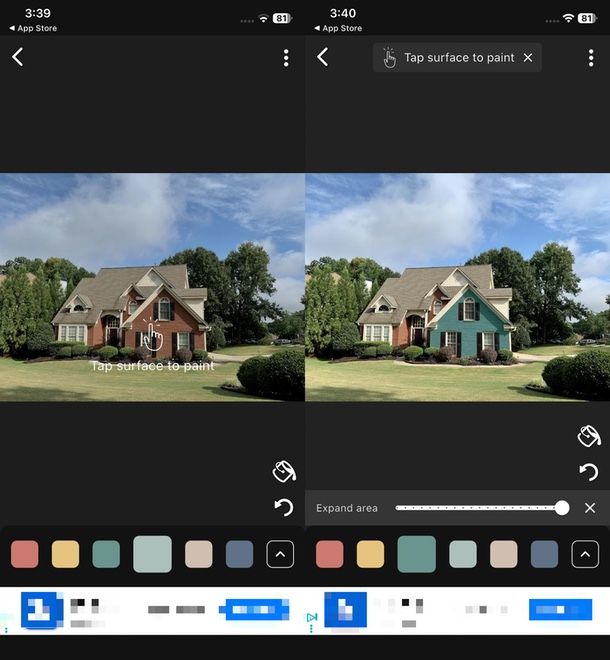
Task: Tap the 'Tap surface to paint' hint label
Action: tap(459, 58)
